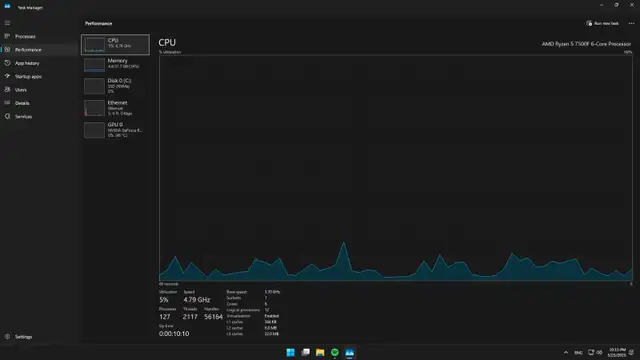Click the Virtualization Enabled value

[271, 316]
